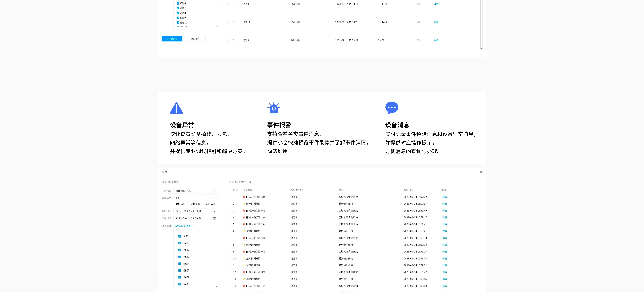Click the 重置条件 reset button

pyautogui.click(x=195, y=39)
